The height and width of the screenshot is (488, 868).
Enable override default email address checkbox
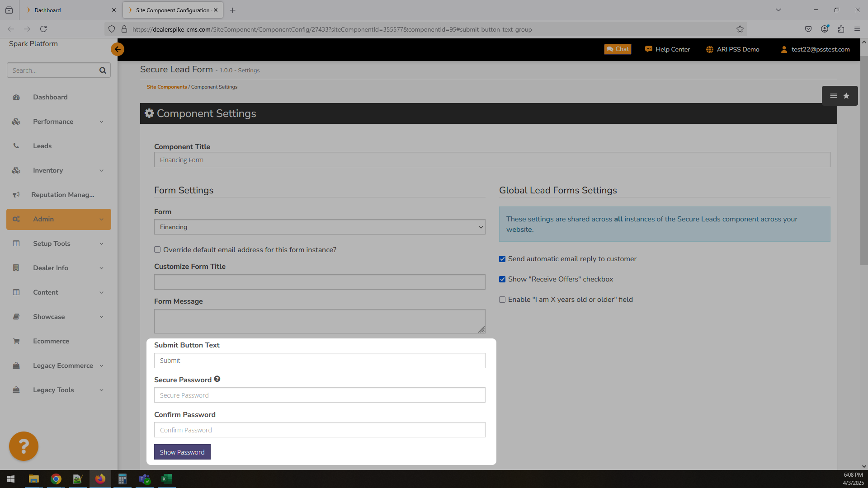pyautogui.click(x=157, y=249)
